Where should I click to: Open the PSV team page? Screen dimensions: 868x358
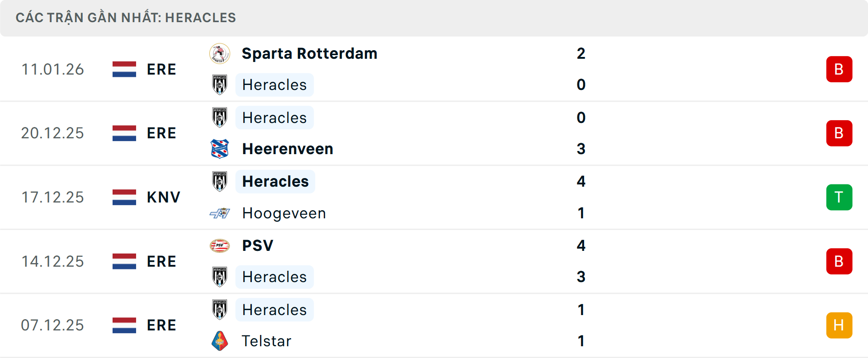[258, 245]
